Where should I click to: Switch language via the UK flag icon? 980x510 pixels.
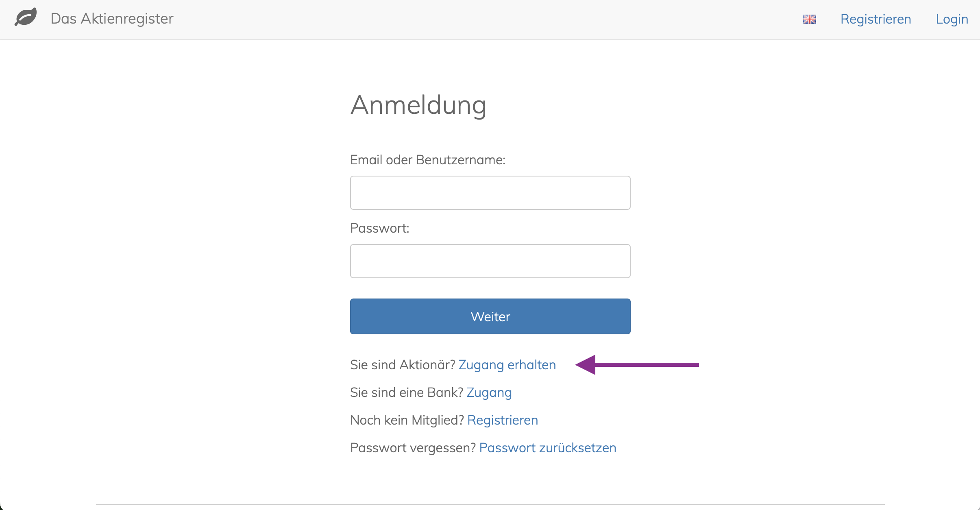809,19
